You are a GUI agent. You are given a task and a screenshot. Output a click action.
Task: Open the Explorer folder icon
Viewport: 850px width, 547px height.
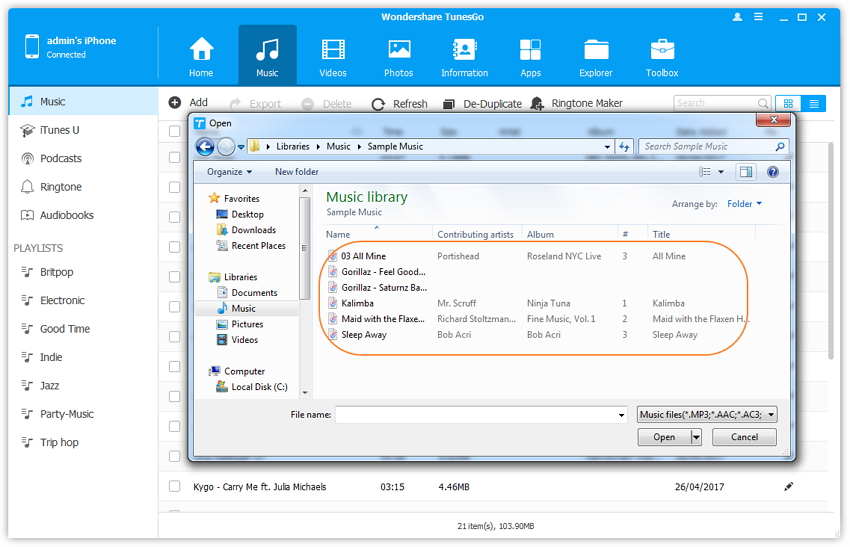point(596,50)
